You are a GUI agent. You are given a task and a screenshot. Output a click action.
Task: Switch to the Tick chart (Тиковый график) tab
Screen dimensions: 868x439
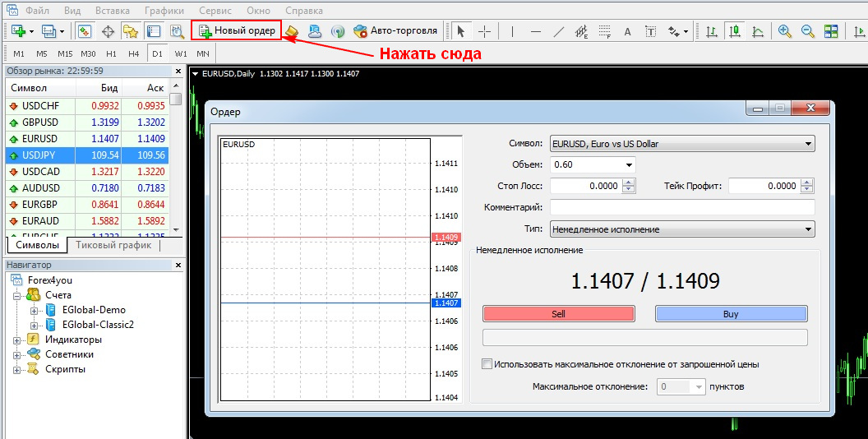pyautogui.click(x=113, y=245)
